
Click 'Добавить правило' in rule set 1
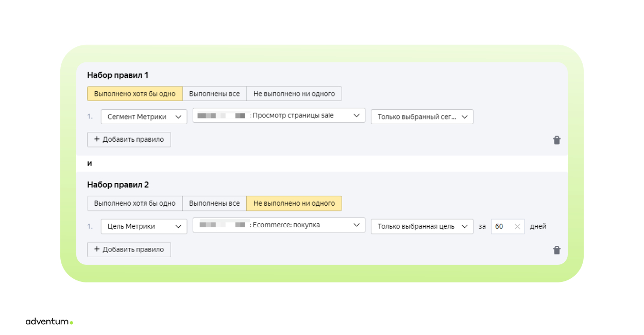(x=129, y=140)
